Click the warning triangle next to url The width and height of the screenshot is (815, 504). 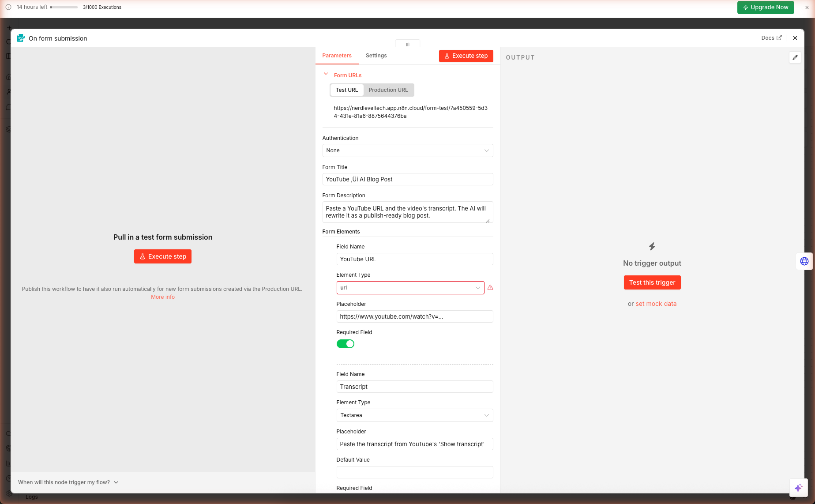(490, 288)
